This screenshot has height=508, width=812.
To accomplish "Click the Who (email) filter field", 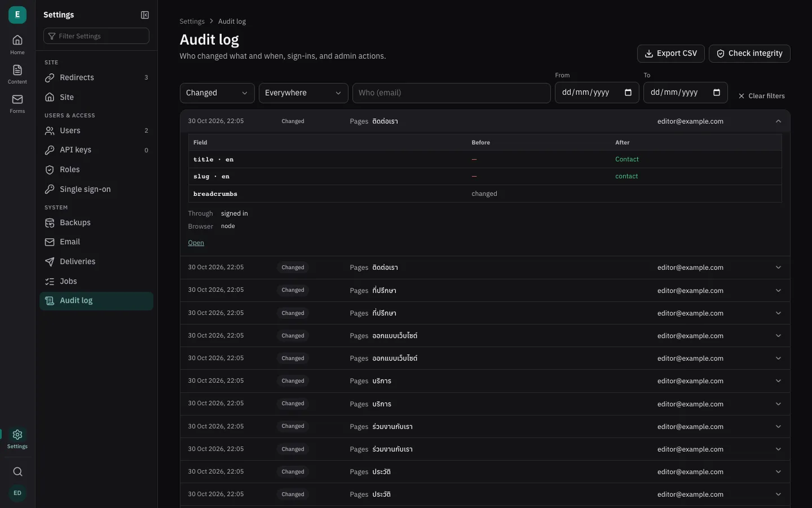I will point(452,93).
